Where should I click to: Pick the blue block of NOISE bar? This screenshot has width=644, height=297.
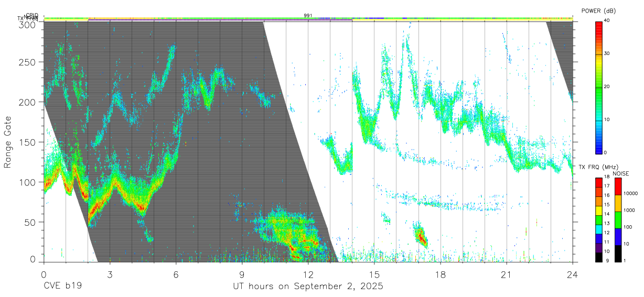(x=618, y=237)
